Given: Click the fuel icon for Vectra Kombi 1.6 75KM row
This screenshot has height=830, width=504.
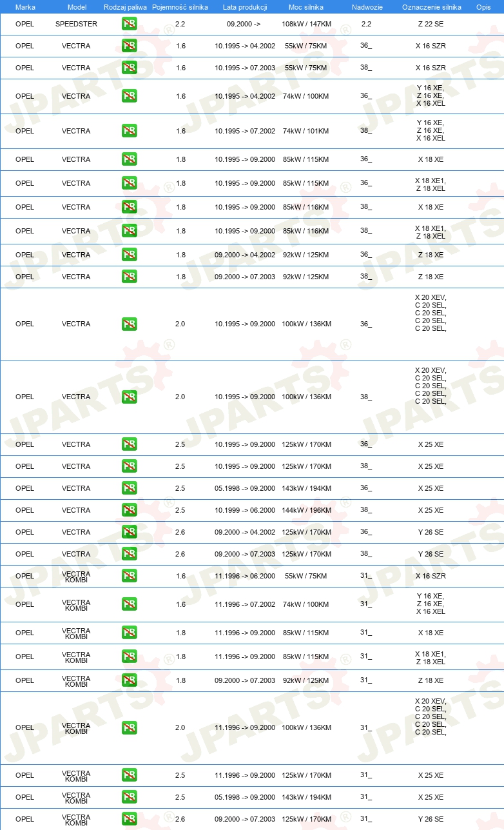Looking at the screenshot, I should coord(129,576).
